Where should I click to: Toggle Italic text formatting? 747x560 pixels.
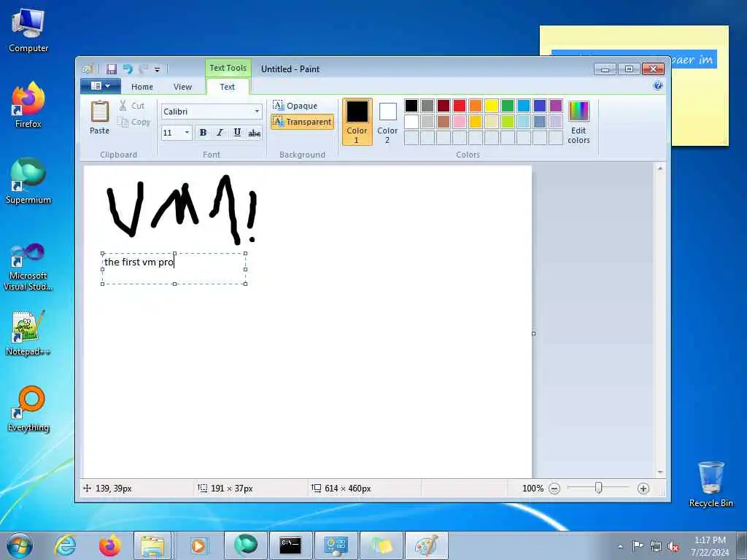(220, 133)
